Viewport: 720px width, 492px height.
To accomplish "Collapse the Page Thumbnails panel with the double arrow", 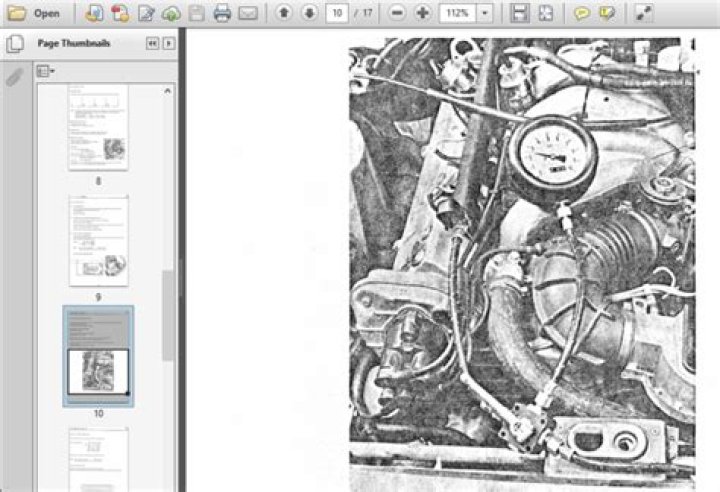I will 152,43.
